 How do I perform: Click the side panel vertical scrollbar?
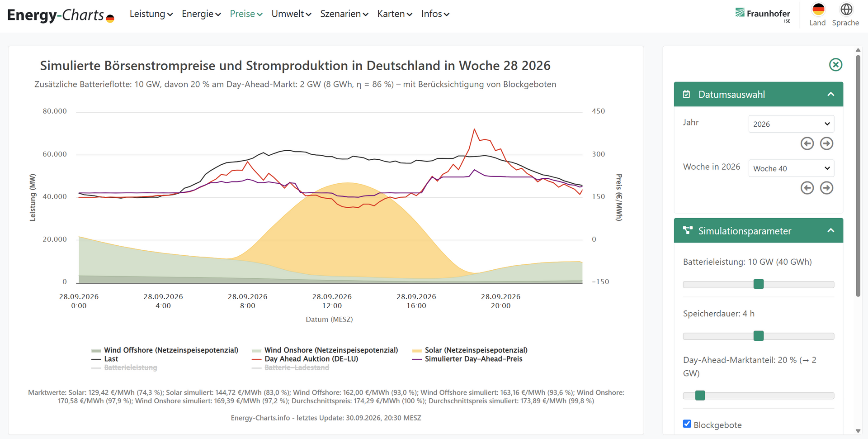pyautogui.click(x=858, y=176)
